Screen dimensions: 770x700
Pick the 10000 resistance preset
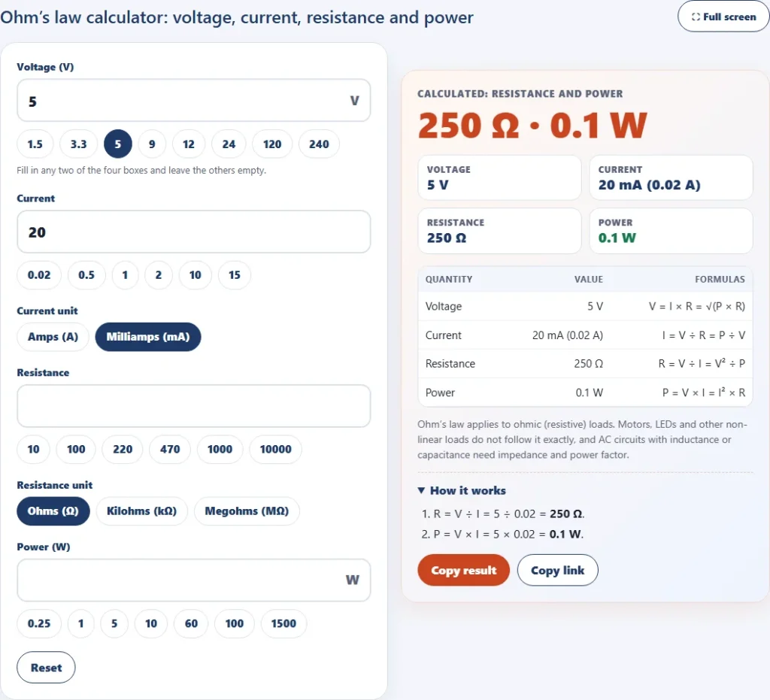tap(275, 449)
